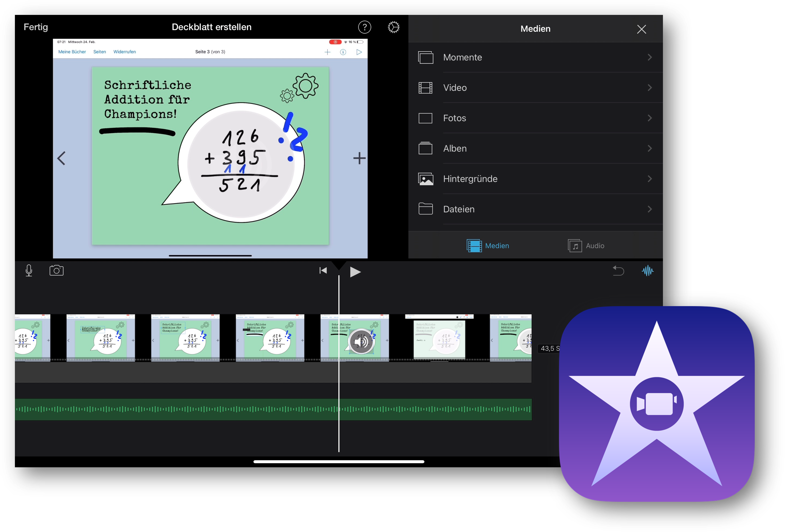
Task: Open the Alben media category
Action: click(x=535, y=149)
